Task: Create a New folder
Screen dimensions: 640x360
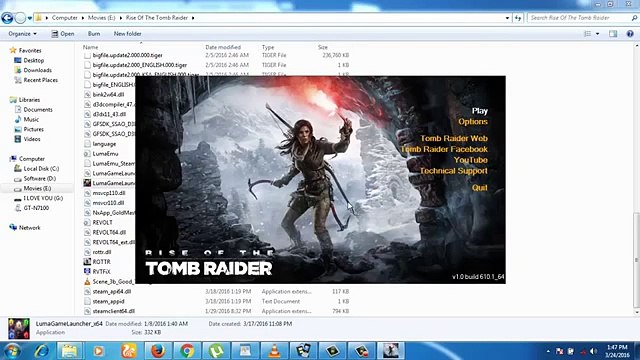Action: point(127,34)
